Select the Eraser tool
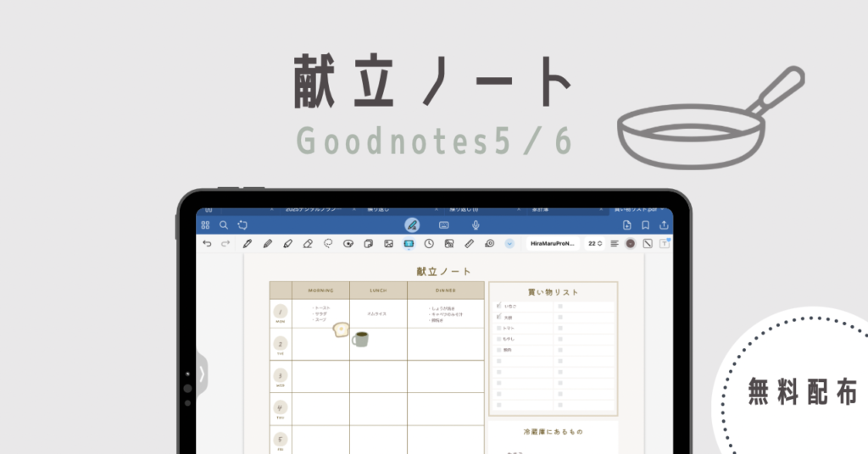The image size is (868, 454). tap(308, 243)
